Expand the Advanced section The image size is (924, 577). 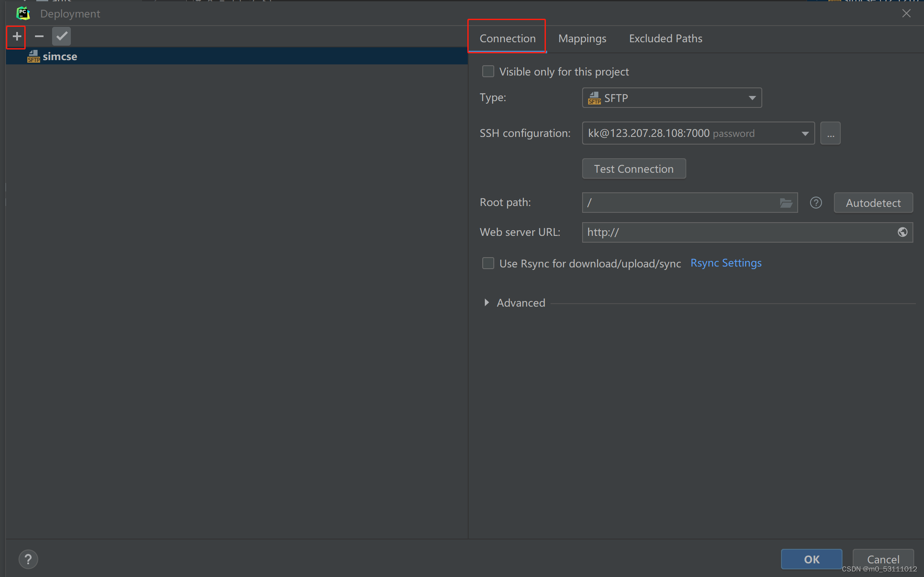487,303
